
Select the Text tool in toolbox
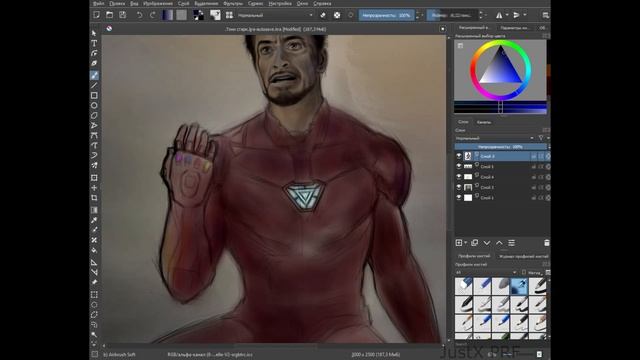pyautogui.click(x=94, y=43)
